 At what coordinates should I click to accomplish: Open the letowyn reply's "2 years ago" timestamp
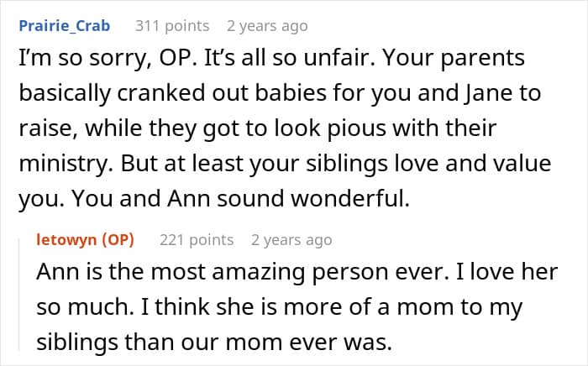click(x=291, y=240)
